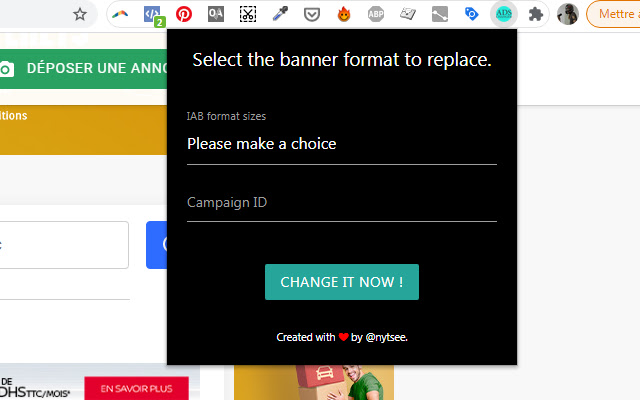640x400 pixels.
Task: Open the flame mascot extension icon
Action: 344,14
